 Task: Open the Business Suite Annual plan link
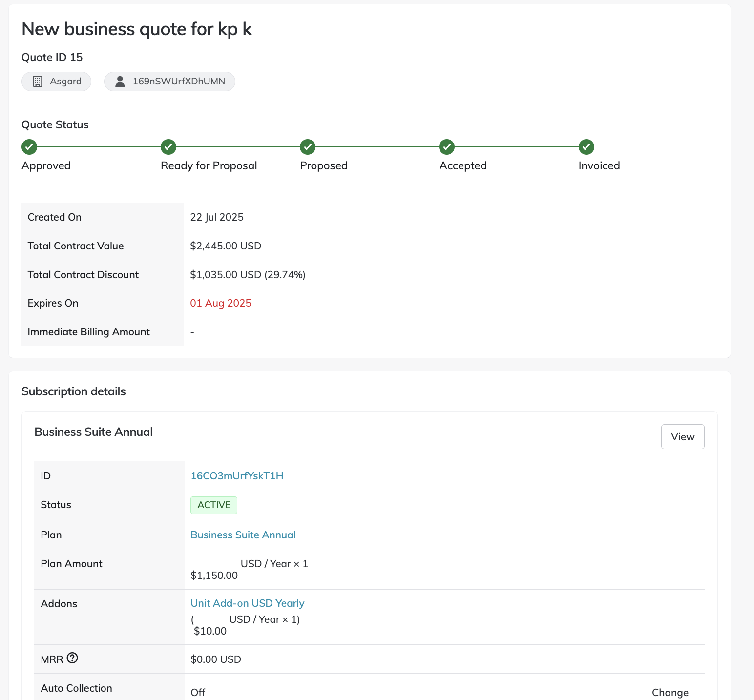pyautogui.click(x=243, y=535)
